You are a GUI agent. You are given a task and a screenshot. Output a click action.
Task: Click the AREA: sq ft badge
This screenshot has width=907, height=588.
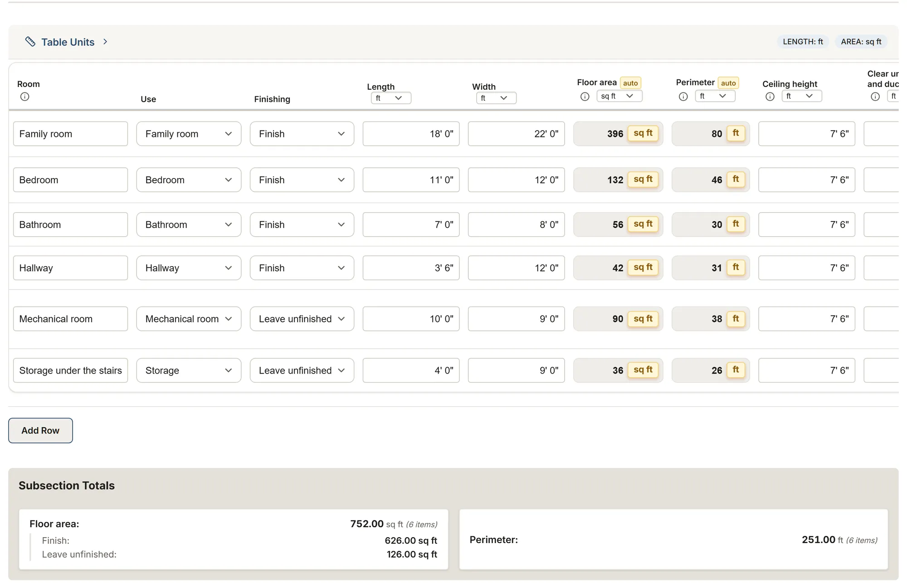[861, 42]
